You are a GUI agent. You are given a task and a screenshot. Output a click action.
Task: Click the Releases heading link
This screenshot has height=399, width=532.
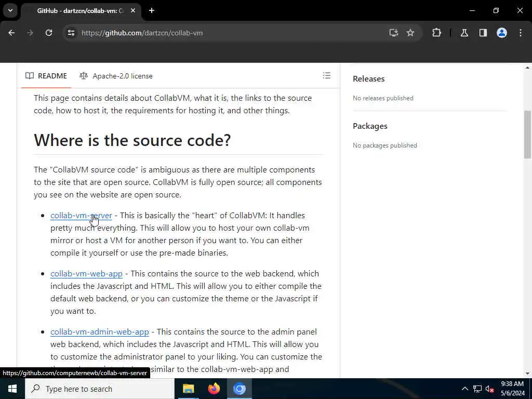point(368,79)
